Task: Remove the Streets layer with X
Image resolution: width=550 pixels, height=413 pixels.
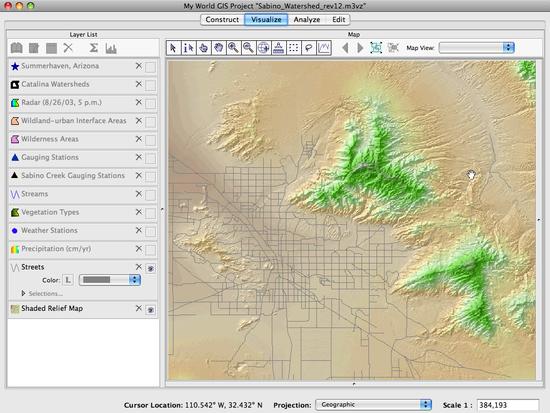Action: point(139,267)
